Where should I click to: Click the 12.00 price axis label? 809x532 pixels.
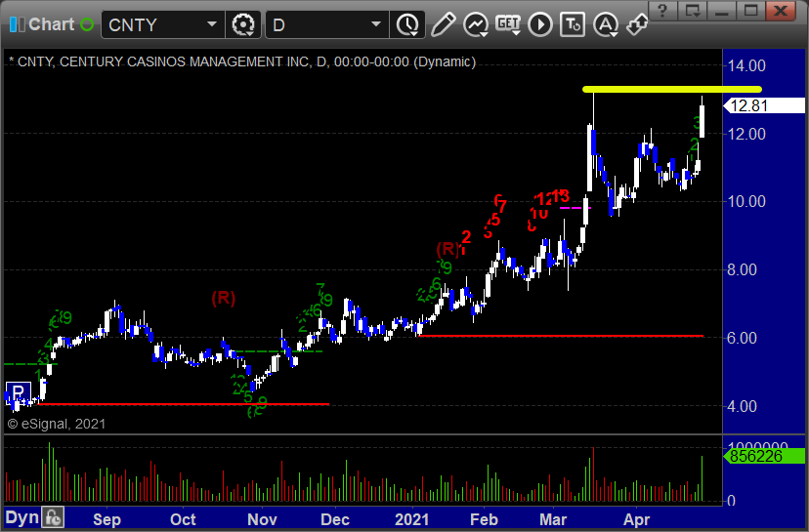tap(746, 134)
